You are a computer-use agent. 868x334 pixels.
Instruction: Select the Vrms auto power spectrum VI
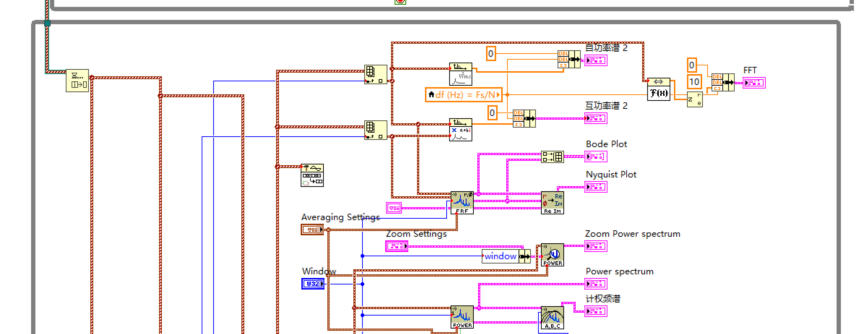[461, 74]
